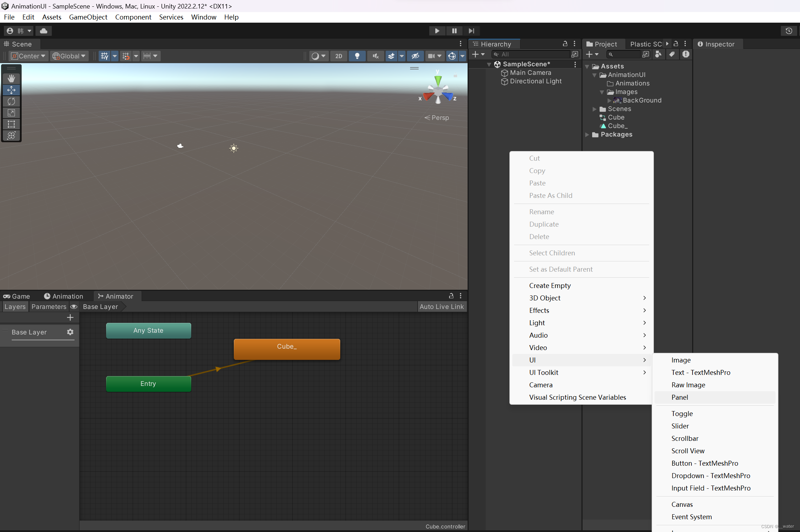The width and height of the screenshot is (800, 532).
Task: Click the Project search field
Action: pyautogui.click(x=623, y=54)
